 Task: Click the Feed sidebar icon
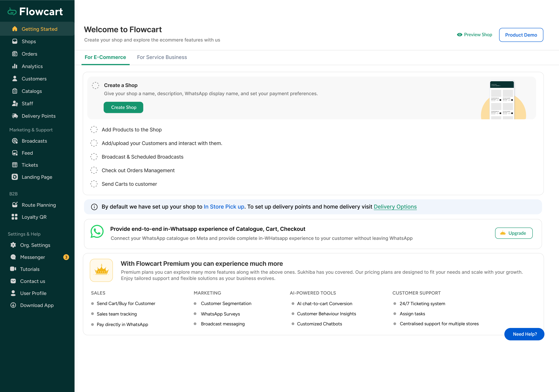(x=15, y=153)
